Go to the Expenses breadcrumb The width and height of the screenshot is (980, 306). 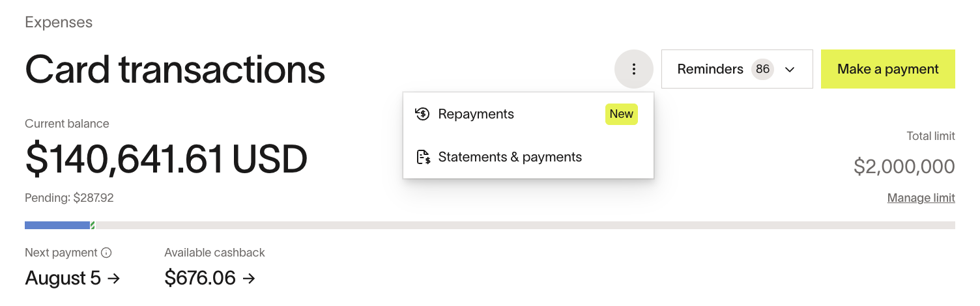click(x=59, y=22)
